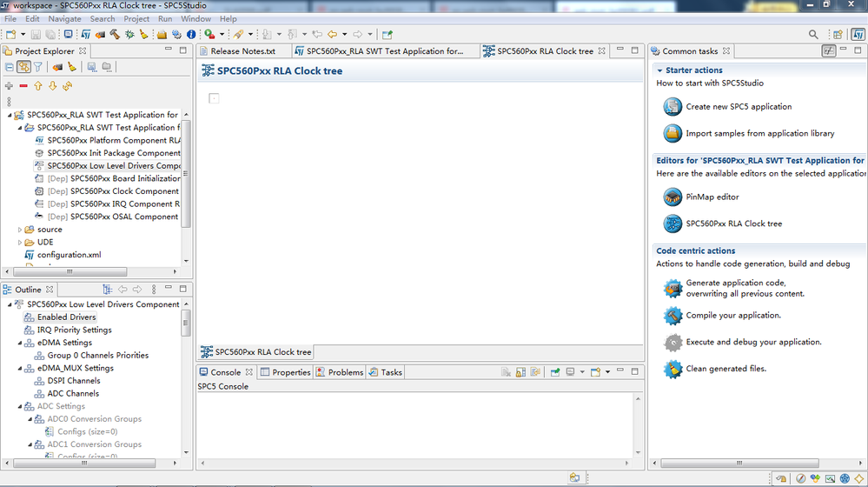Collapse eDMA Settings in Outline
Screen dimensions: 868x487
tap(20, 343)
